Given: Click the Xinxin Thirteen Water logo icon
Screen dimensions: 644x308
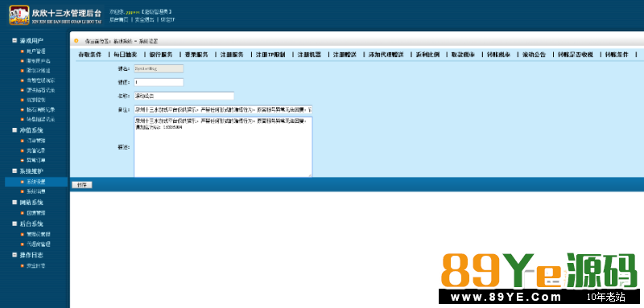Looking at the screenshot, I should 19,14.
